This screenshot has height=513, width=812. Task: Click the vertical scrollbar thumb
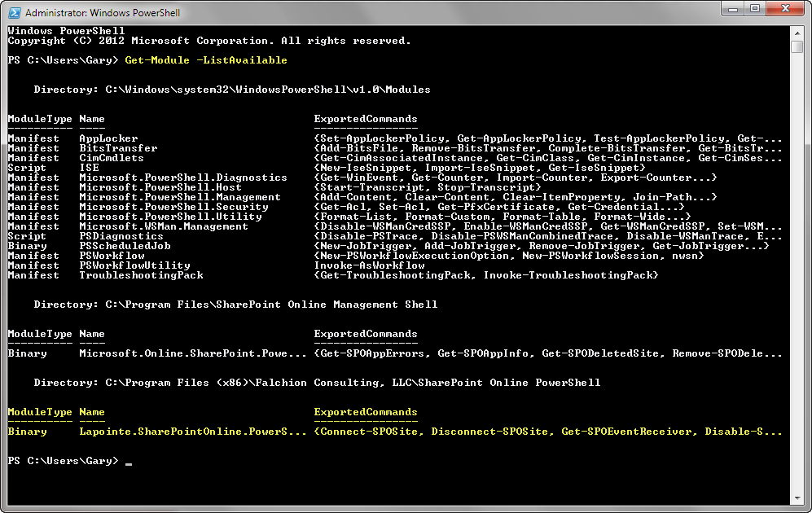pos(797,46)
